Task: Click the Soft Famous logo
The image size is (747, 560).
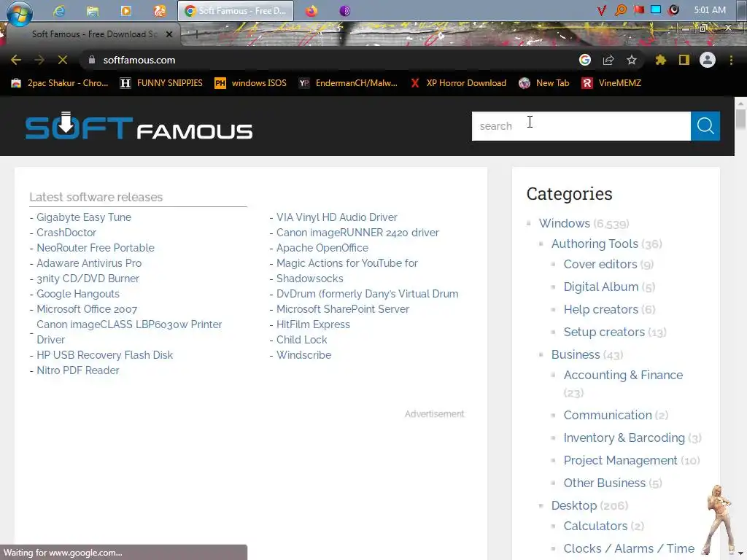Action: [x=139, y=126]
